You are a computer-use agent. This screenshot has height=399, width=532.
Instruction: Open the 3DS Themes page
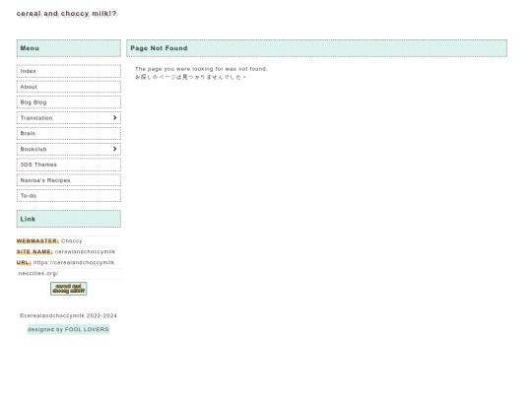tap(69, 165)
